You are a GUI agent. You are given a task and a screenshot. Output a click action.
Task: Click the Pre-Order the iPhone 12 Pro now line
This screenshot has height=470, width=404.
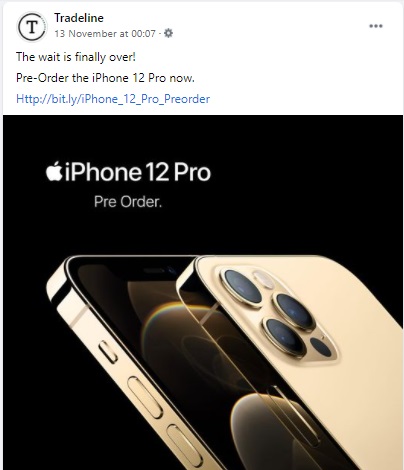point(105,78)
